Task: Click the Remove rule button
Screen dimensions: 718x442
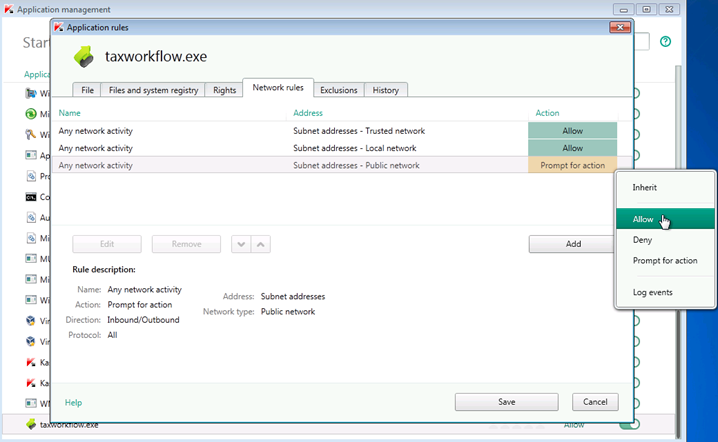Action: (186, 244)
